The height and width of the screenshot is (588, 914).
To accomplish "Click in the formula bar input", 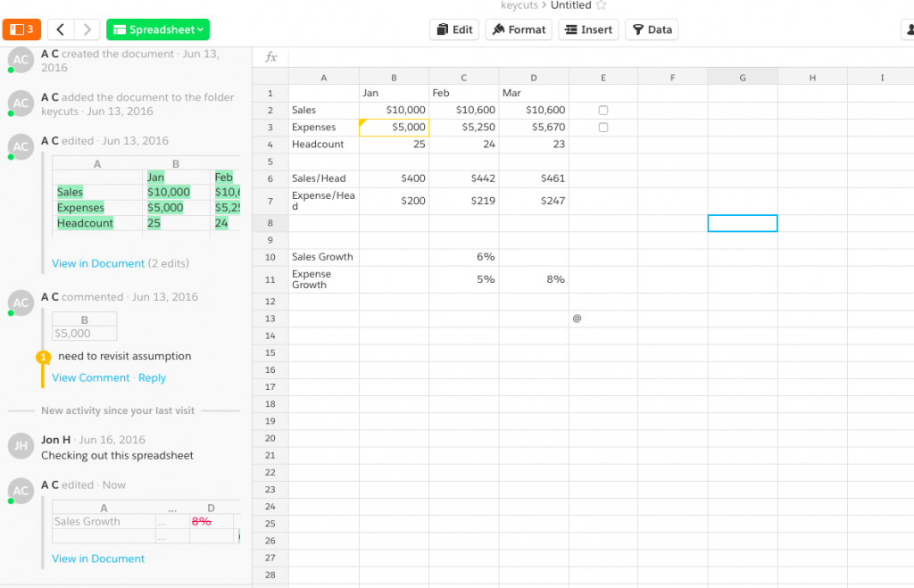I will tap(589, 57).
